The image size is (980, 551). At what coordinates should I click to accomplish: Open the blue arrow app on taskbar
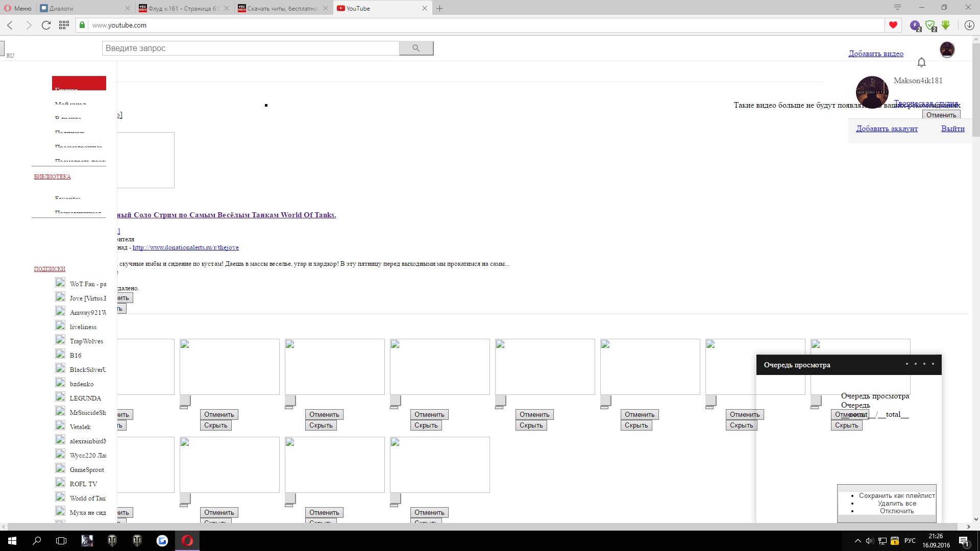(x=162, y=541)
